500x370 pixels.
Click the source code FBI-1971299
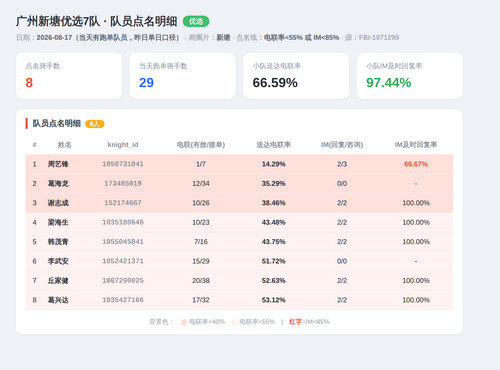379,37
